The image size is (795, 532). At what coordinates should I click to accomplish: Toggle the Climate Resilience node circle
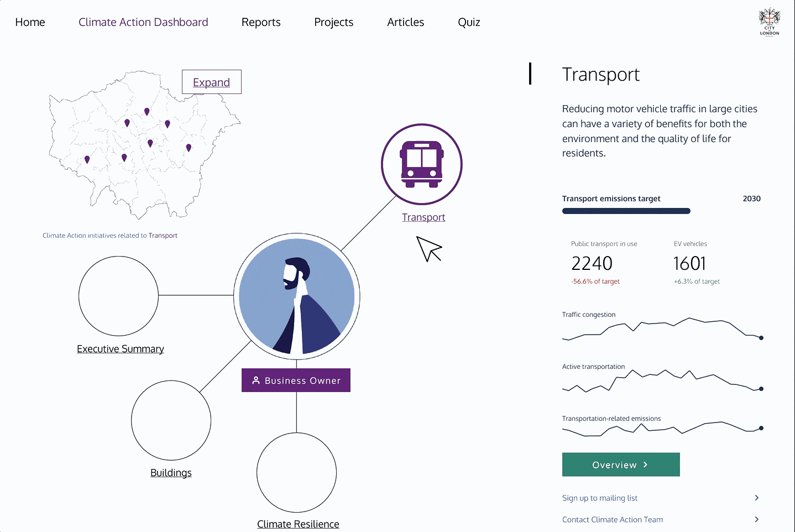click(297, 472)
